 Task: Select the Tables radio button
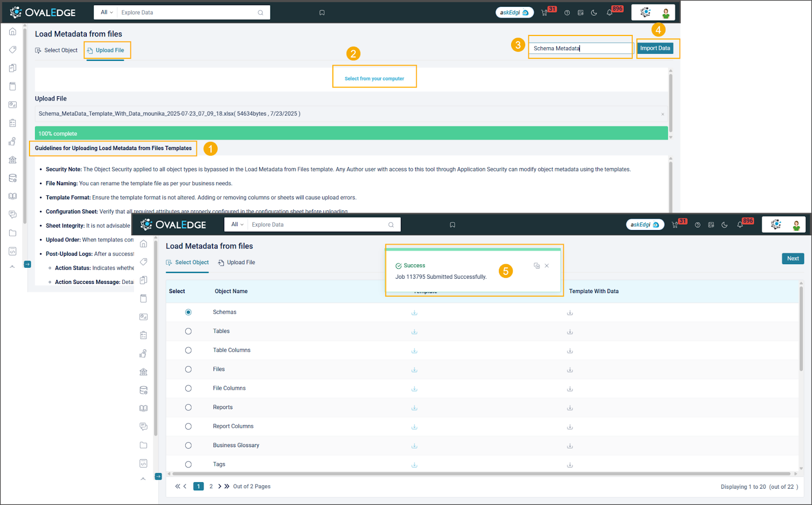tap(188, 331)
